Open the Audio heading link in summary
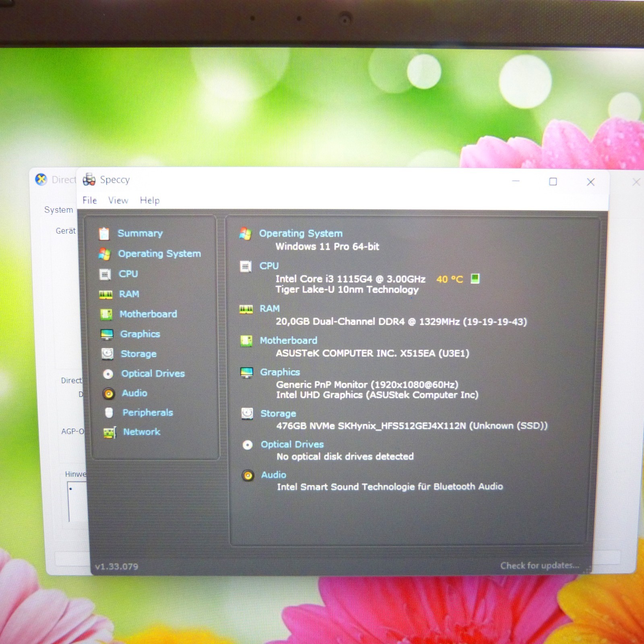The width and height of the screenshot is (644, 644). 274,475
